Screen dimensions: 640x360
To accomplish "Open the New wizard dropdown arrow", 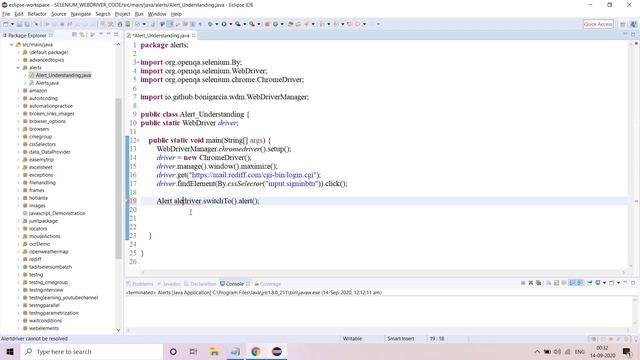I will [12, 24].
